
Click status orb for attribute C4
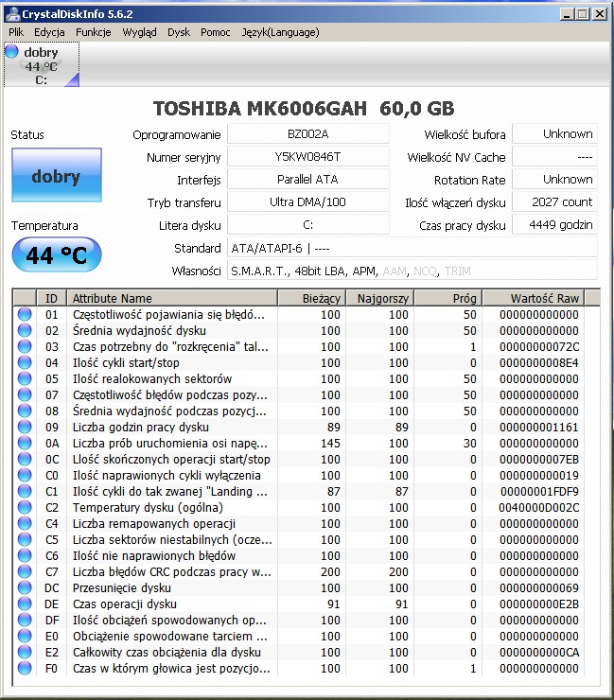(x=25, y=523)
